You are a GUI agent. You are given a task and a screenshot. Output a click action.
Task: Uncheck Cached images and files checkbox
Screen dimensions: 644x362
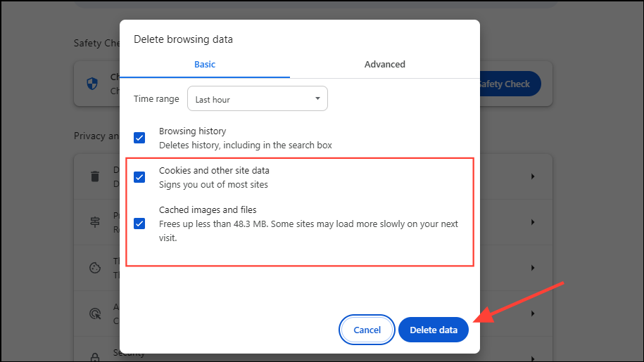[x=139, y=224]
